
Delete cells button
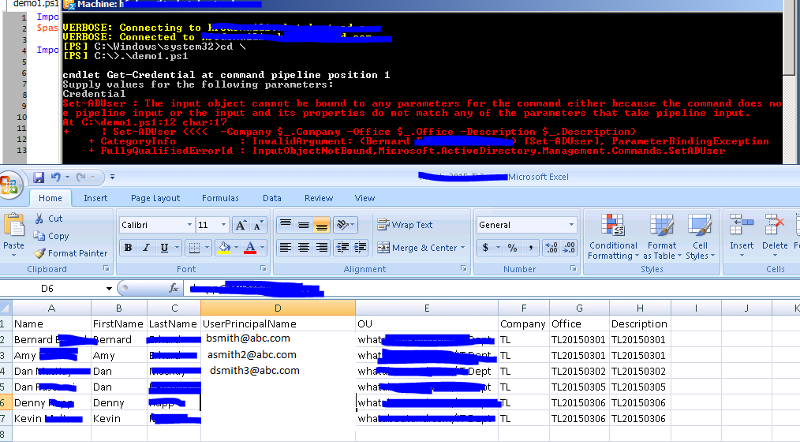774,236
